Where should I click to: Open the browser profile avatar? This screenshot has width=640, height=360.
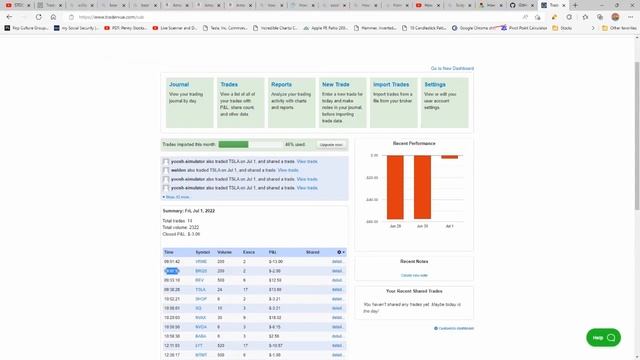coord(615,17)
